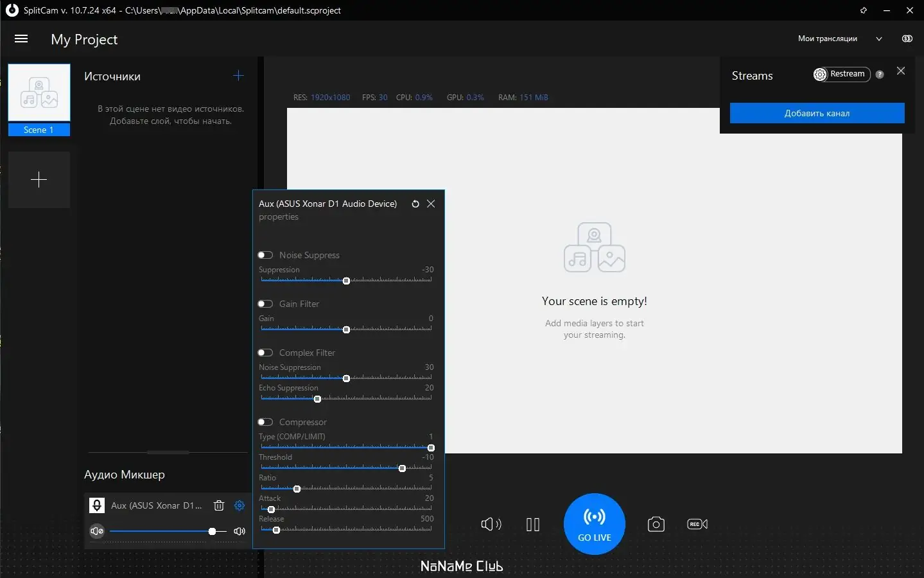This screenshot has height=578, width=924.
Task: Click the Добавить канал button
Action: click(817, 113)
